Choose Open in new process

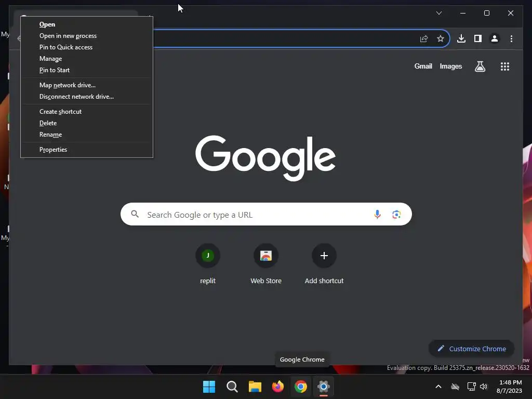[x=87, y=36]
